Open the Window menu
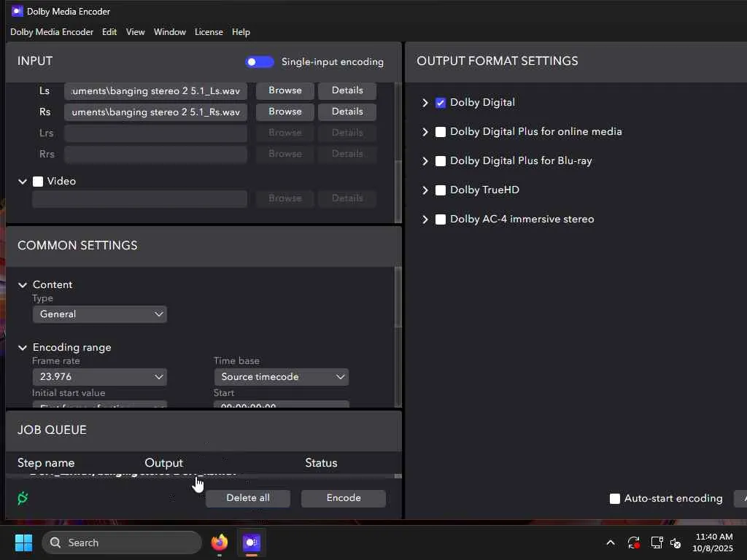The height and width of the screenshot is (560, 747). 169,32
